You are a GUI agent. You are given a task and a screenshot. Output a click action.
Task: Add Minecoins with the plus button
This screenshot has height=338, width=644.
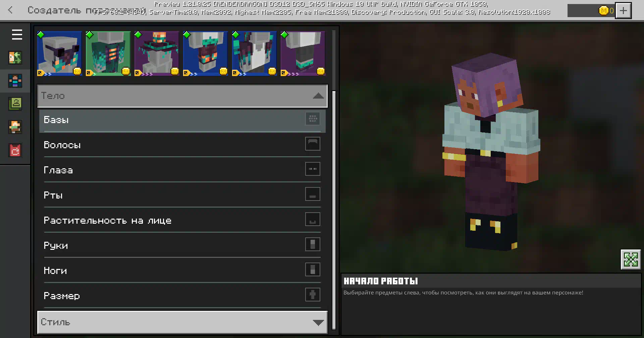(623, 11)
